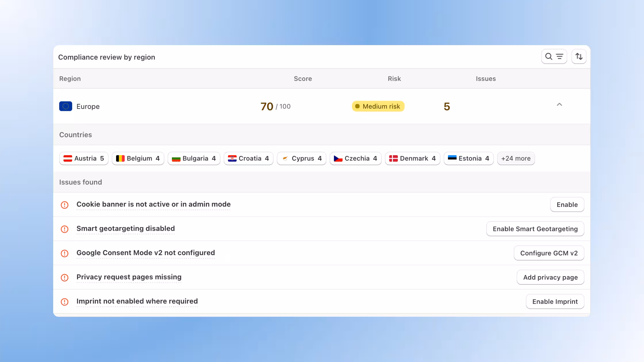Expand the +24 more countries list

516,158
